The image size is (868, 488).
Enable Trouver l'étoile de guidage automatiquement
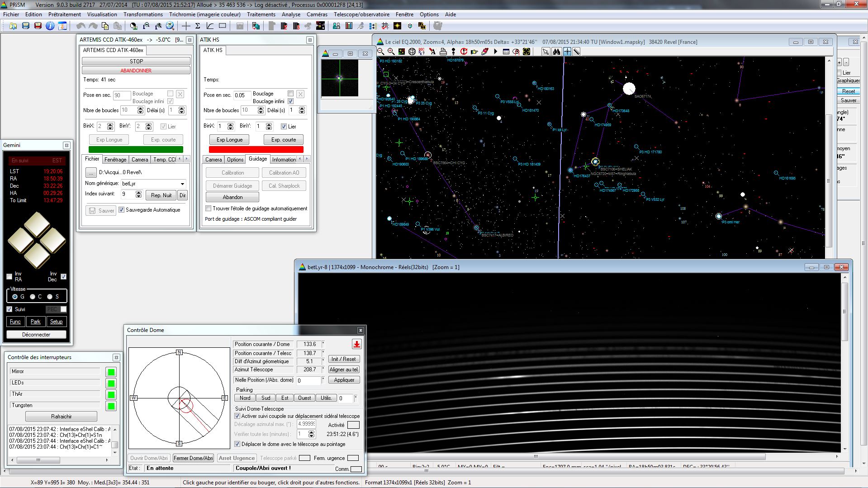click(x=208, y=208)
